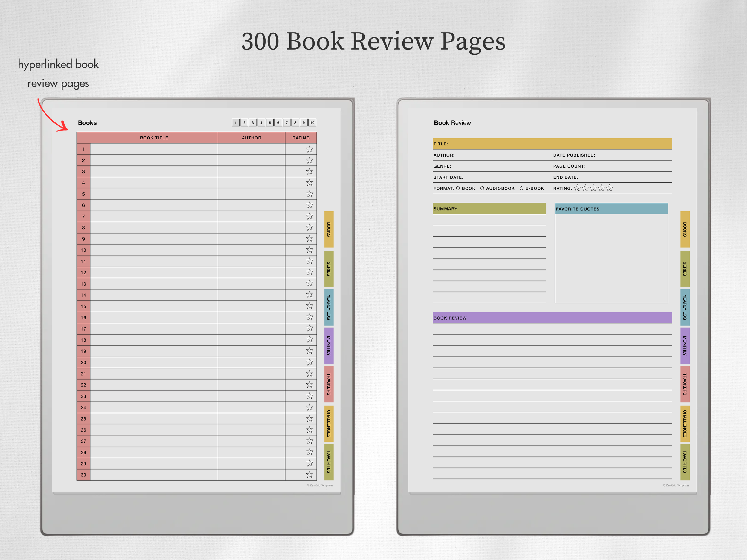Go to Books page 1 link

(x=236, y=122)
